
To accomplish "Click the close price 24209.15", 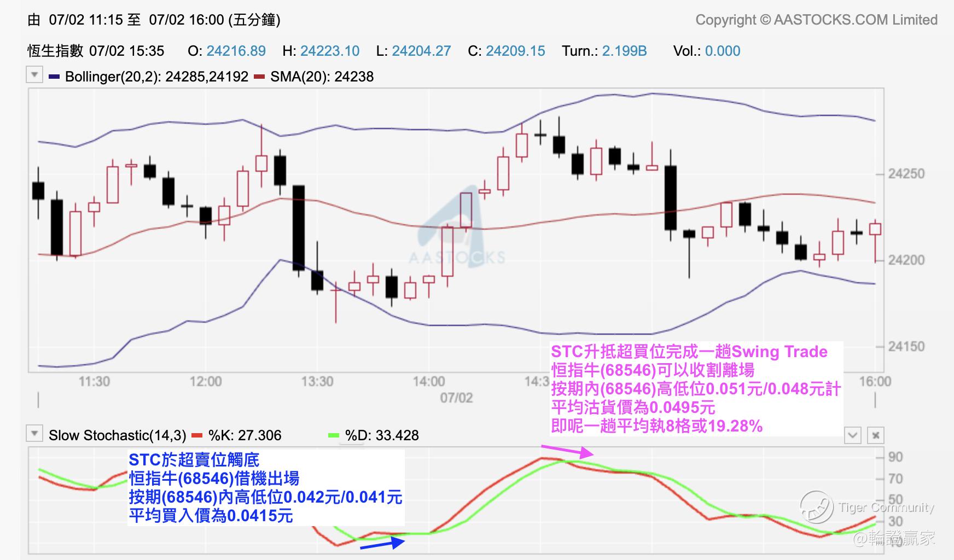I will point(515,51).
